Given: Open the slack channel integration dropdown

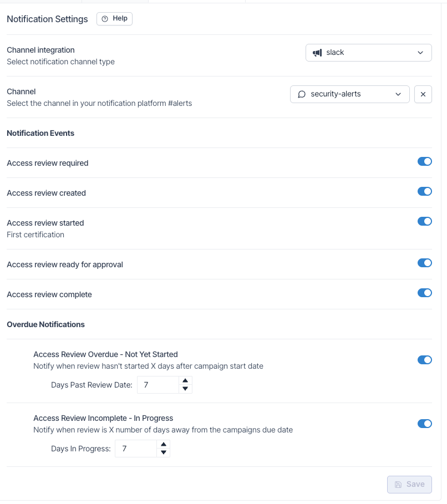Looking at the screenshot, I should coord(369,53).
